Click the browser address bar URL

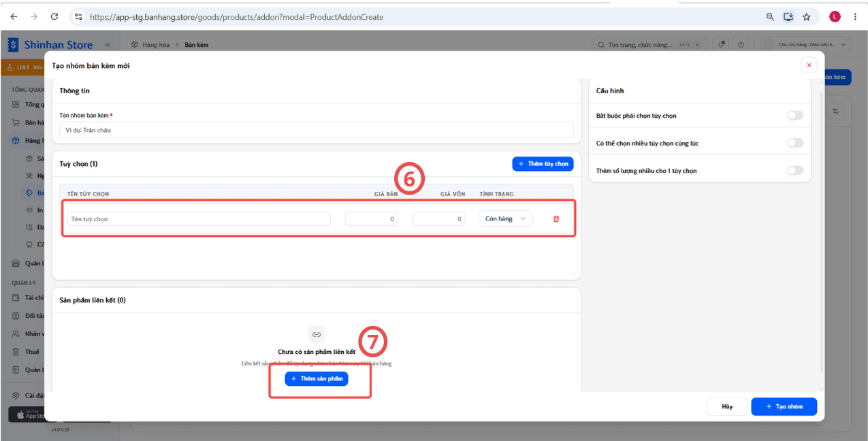pos(237,17)
